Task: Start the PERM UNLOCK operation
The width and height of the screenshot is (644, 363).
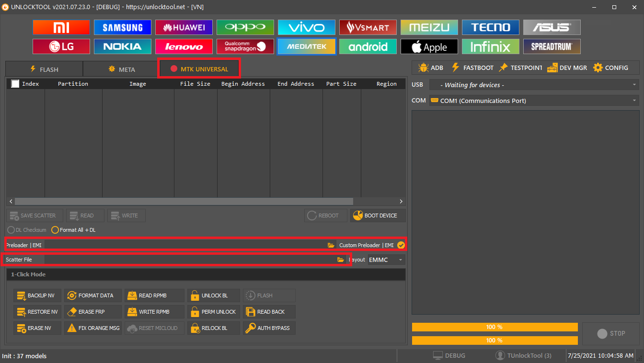Action: [x=214, y=312]
